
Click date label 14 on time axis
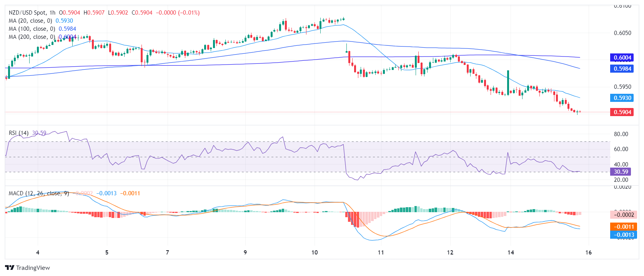[x=511, y=253]
